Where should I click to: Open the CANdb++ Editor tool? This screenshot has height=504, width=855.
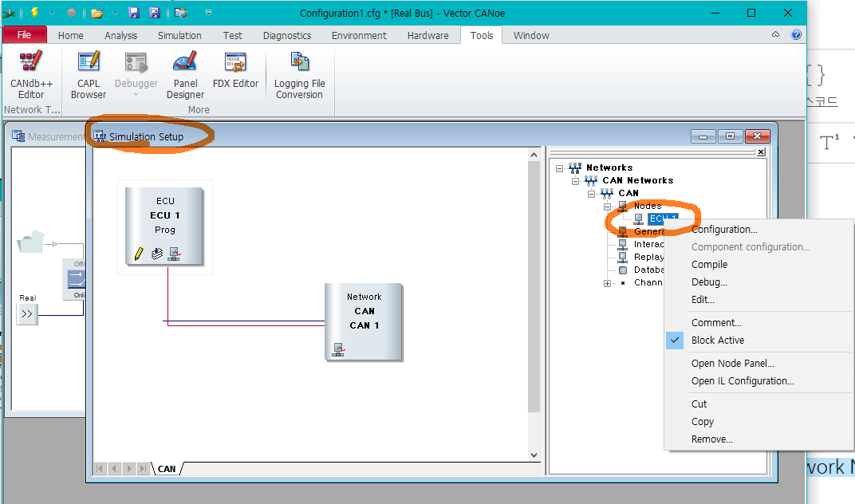coord(31,75)
